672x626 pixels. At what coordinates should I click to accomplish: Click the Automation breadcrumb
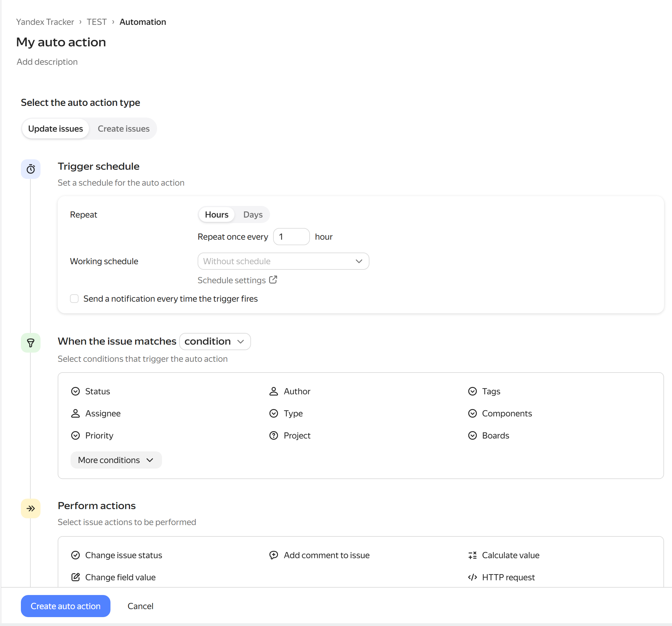pos(143,22)
